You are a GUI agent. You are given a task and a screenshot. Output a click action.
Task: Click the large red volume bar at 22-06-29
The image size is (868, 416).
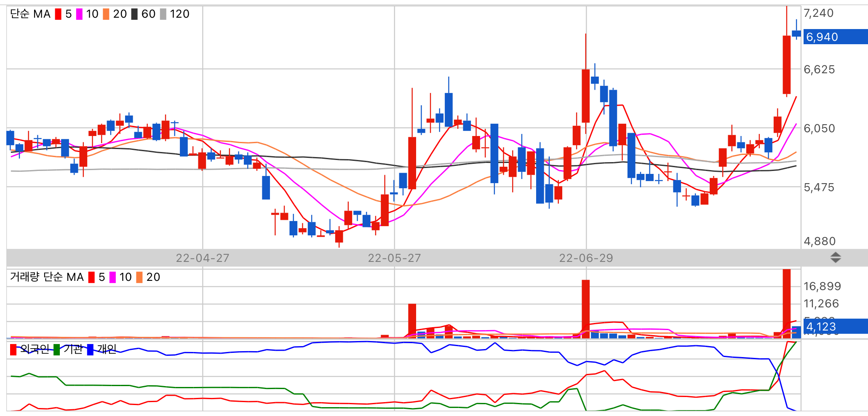click(585, 309)
